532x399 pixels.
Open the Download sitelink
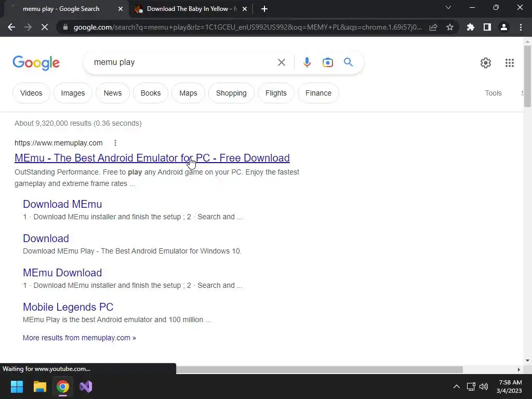46,238
